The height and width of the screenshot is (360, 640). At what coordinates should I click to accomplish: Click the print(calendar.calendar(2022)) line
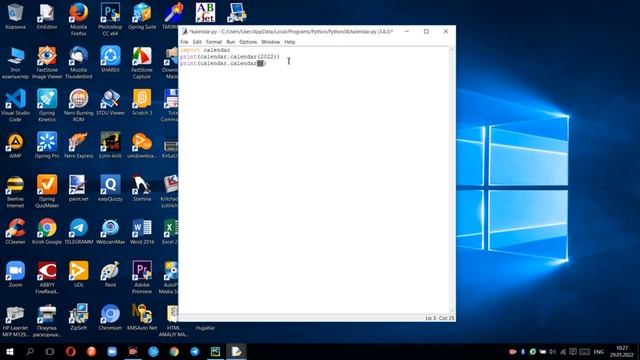[230, 57]
